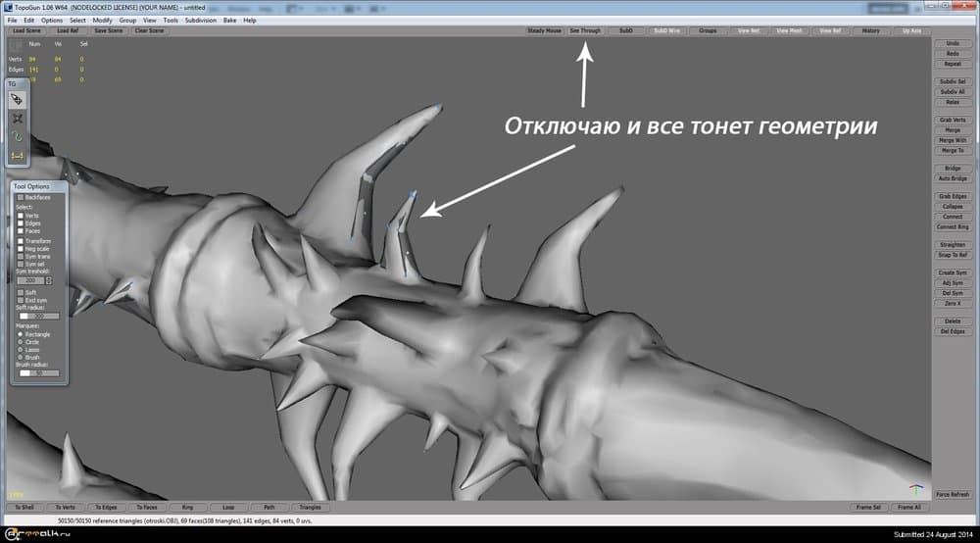
Task: Open the Bake menu
Action: pyautogui.click(x=229, y=20)
